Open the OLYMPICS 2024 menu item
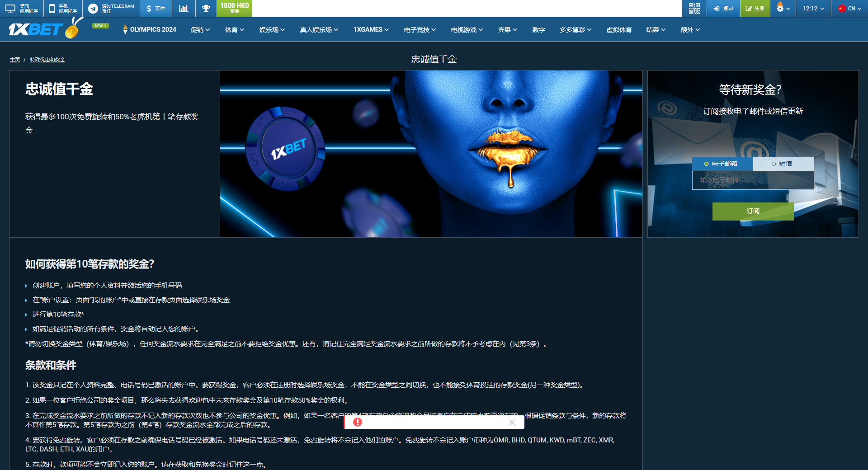This screenshot has height=470, width=868. click(x=149, y=30)
